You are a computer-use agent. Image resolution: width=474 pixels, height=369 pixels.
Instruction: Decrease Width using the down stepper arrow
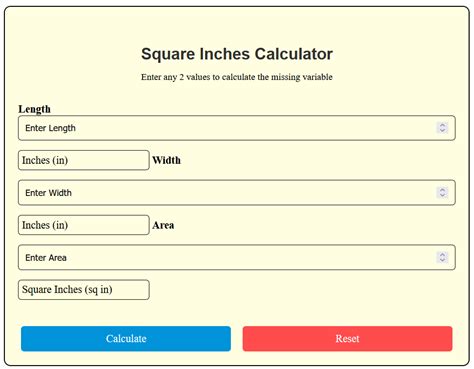(x=442, y=195)
